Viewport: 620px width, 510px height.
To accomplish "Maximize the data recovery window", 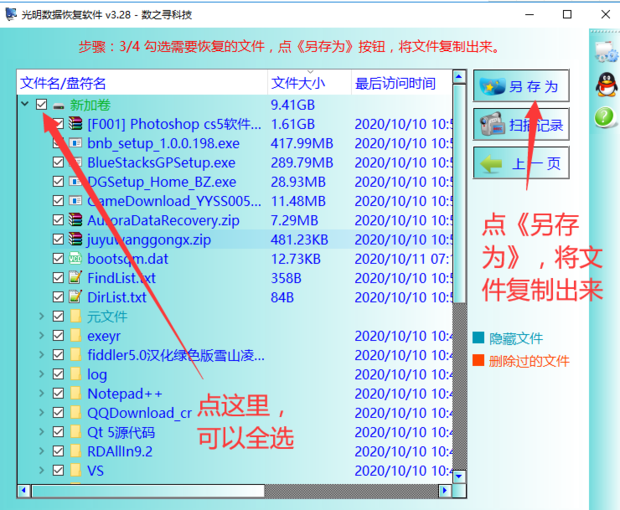I will 567,14.
